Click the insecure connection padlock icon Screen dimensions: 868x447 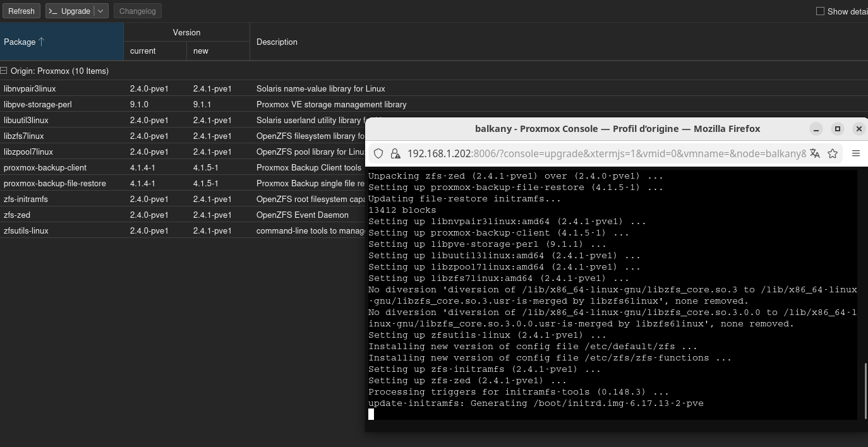click(395, 153)
